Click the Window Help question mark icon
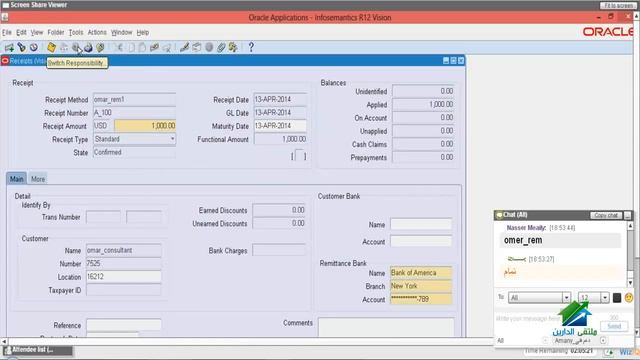The height and width of the screenshot is (360, 640). coord(251,47)
